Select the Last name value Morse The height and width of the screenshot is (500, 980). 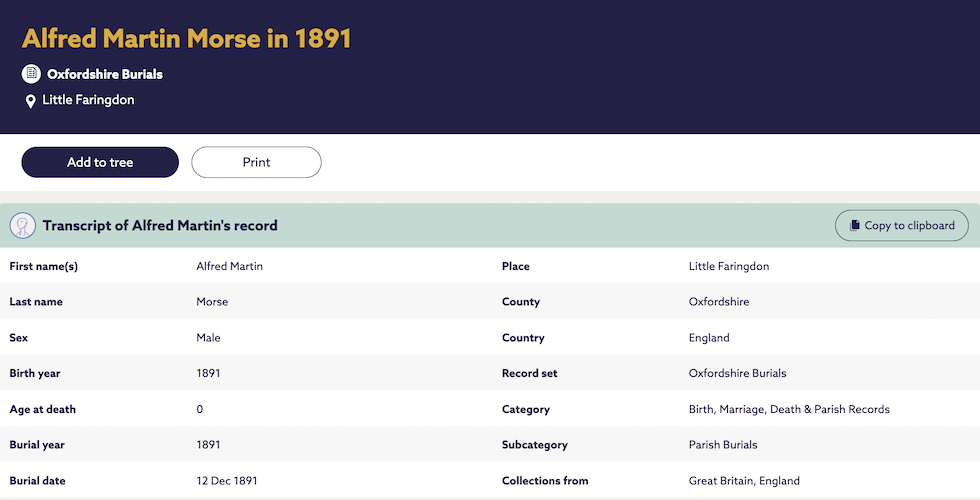[212, 302]
